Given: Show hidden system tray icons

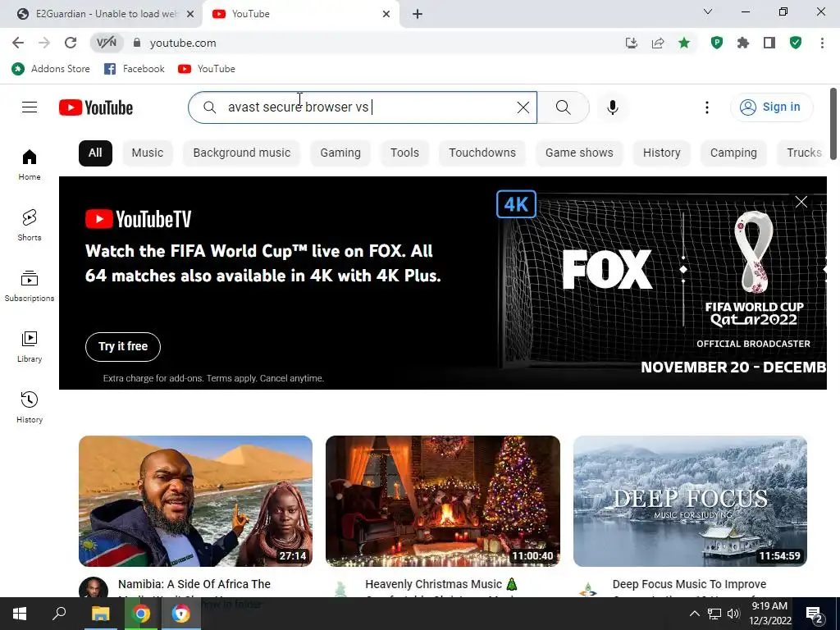Looking at the screenshot, I should tap(694, 614).
